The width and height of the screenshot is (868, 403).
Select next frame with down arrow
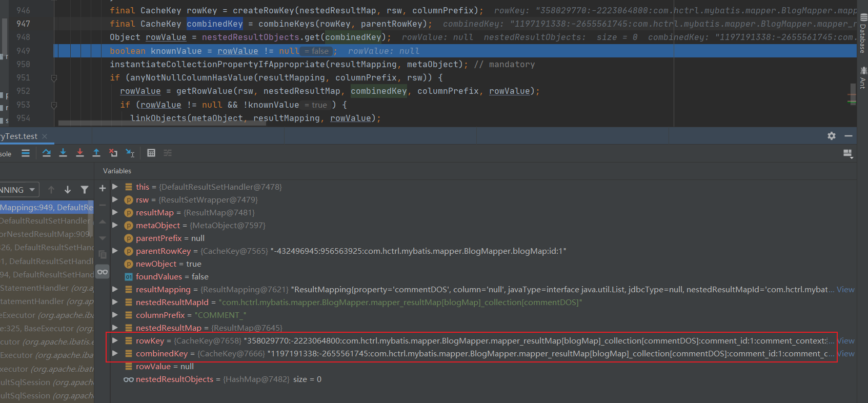click(68, 190)
